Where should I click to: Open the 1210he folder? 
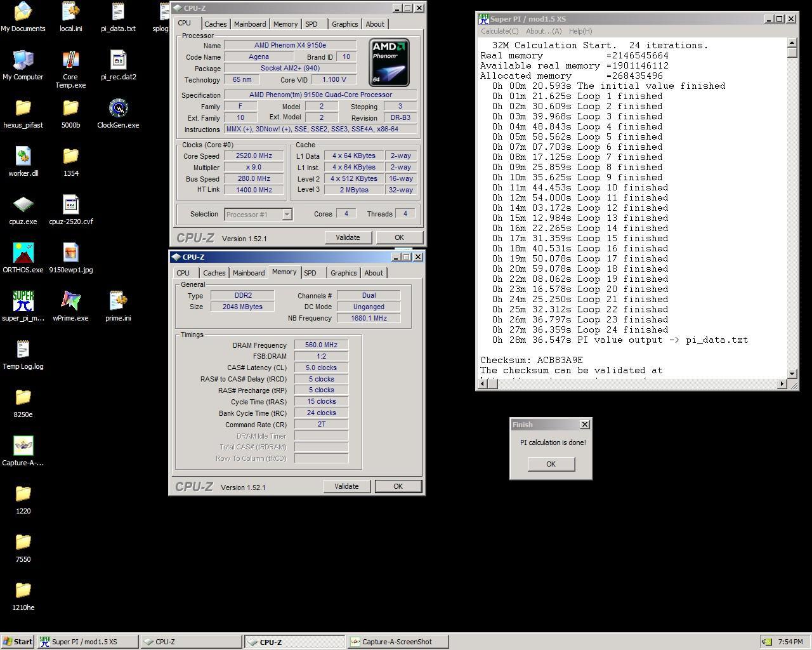point(23,596)
